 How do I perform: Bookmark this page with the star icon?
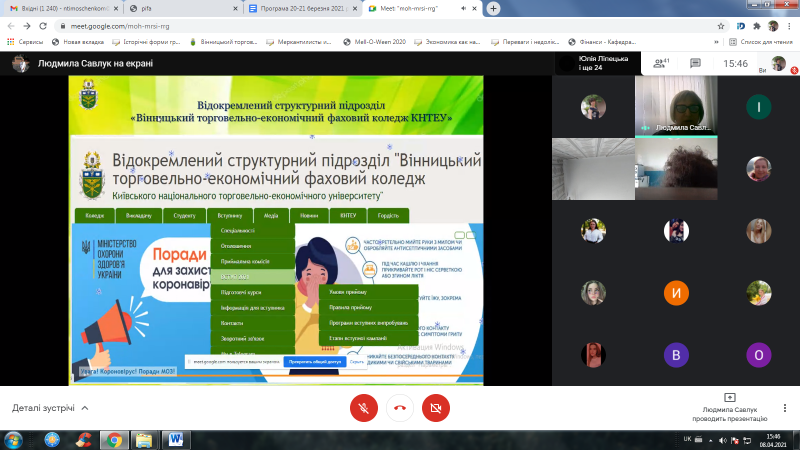point(721,26)
